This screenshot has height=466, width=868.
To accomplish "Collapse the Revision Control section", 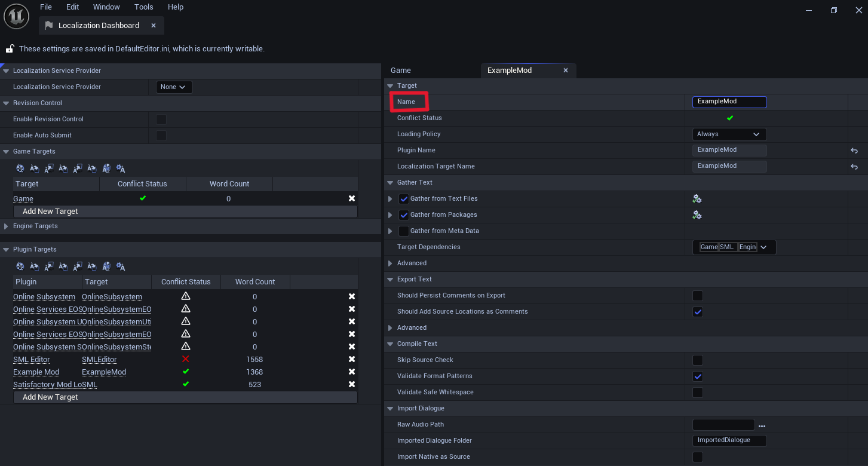I will point(7,103).
